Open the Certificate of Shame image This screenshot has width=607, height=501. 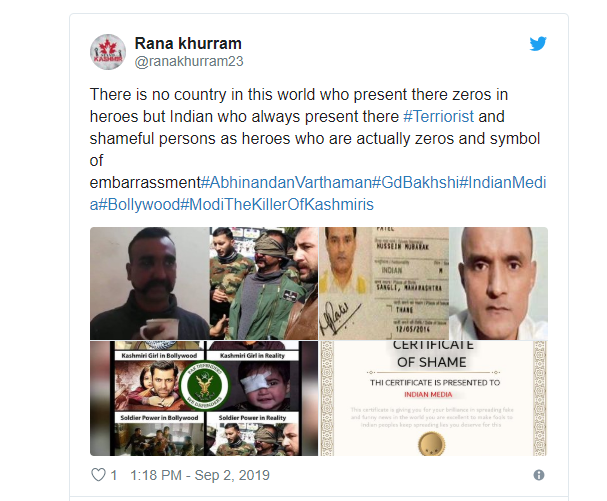(433, 398)
